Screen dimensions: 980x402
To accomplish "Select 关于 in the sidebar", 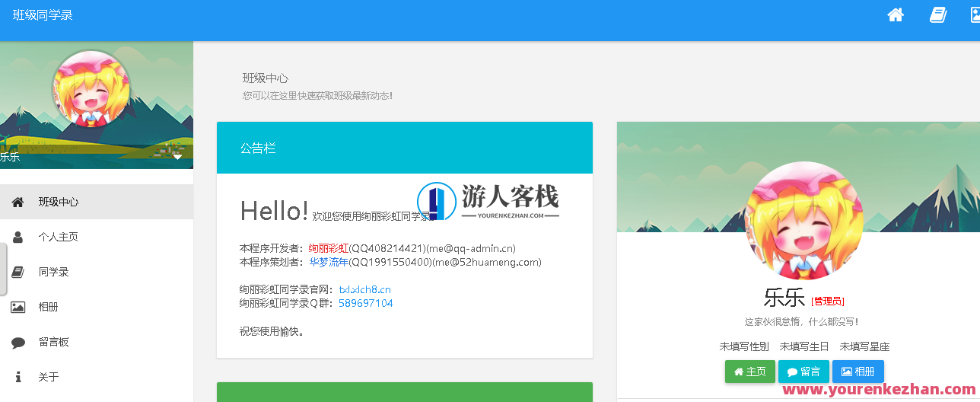I will [x=97, y=377].
